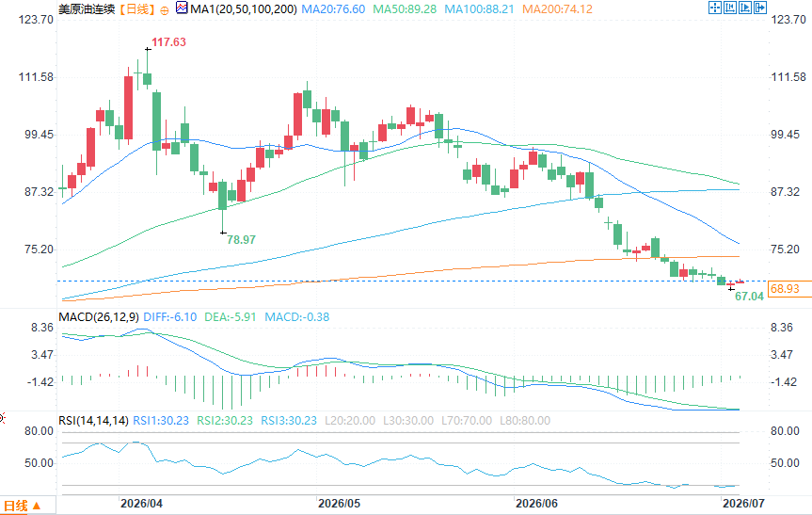Screen dimensions: 812x515
Task: Click the MA1 indicator chart icon
Action: pyautogui.click(x=182, y=8)
